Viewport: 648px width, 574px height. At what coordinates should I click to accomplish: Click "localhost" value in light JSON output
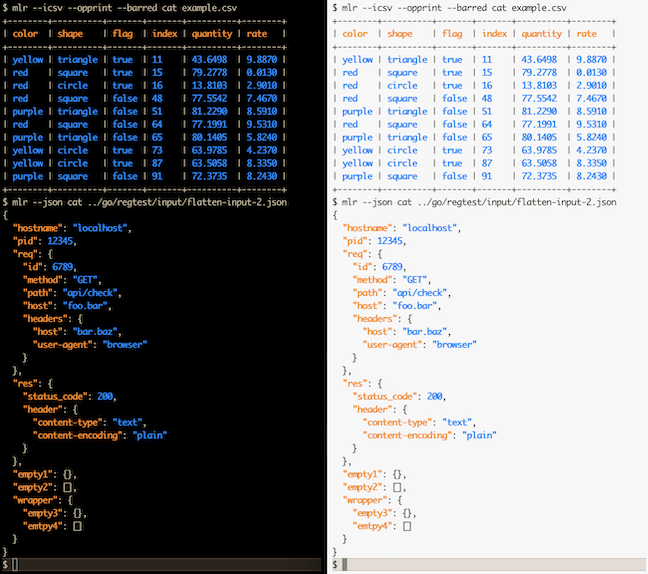[429, 228]
